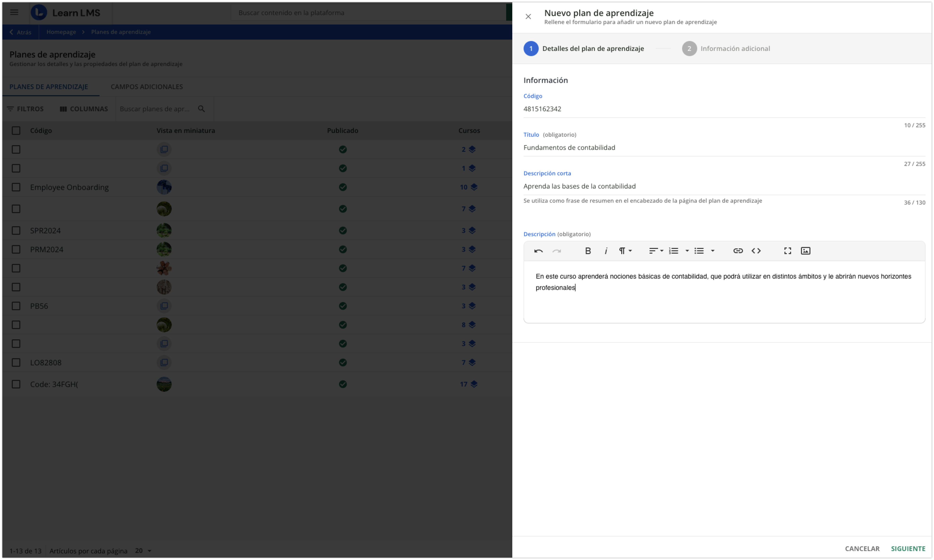This screenshot has width=934, height=560.
Task: Click the published checkmark for LO82808
Action: tap(343, 363)
